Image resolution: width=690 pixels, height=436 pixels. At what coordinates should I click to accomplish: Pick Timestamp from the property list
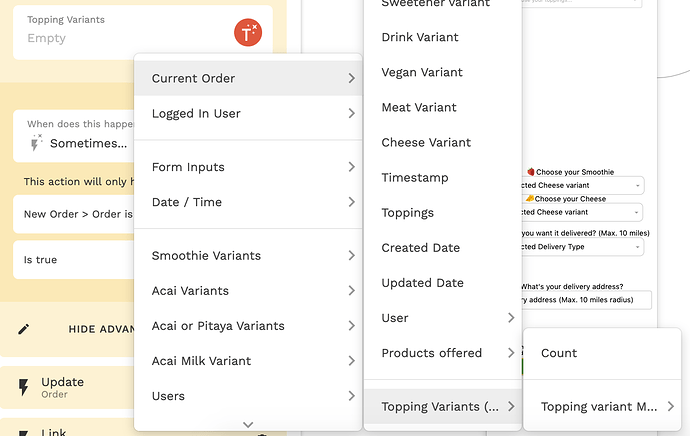415,178
